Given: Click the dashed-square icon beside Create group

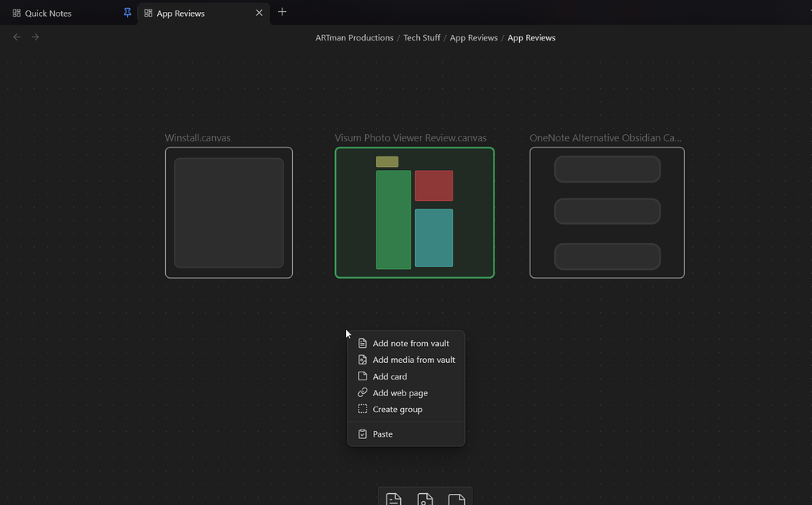Looking at the screenshot, I should click(x=363, y=409).
